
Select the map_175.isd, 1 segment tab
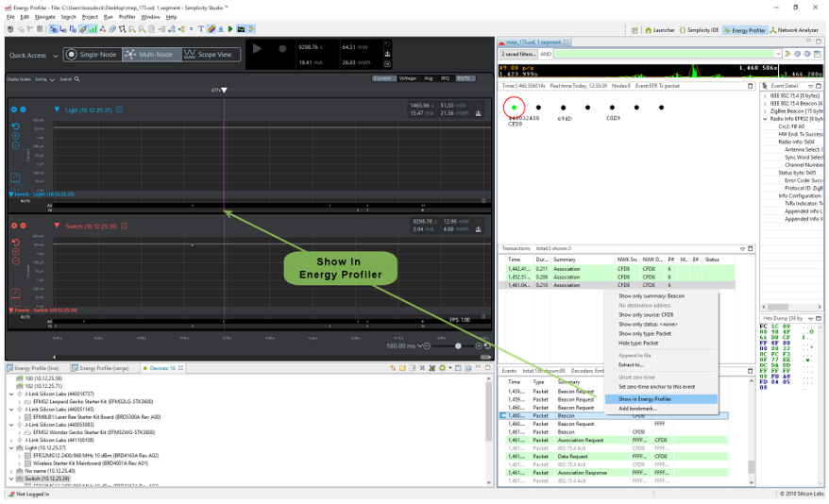point(534,42)
